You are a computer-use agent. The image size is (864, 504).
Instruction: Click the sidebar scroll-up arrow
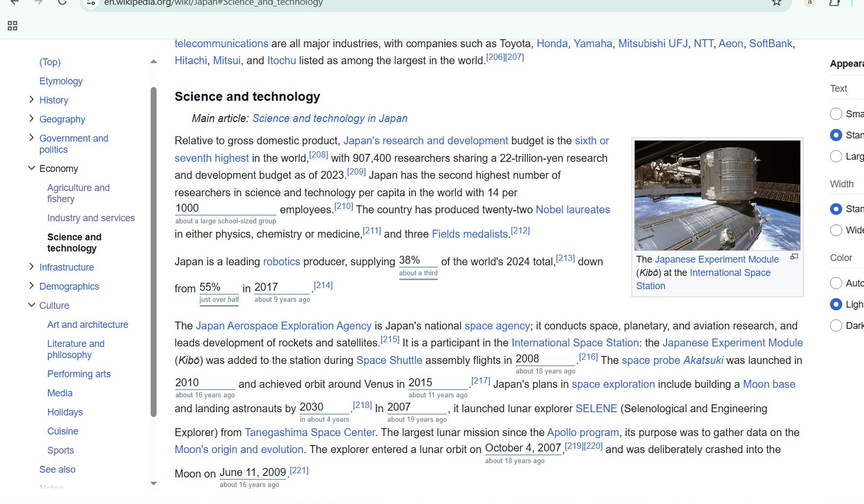pos(154,62)
